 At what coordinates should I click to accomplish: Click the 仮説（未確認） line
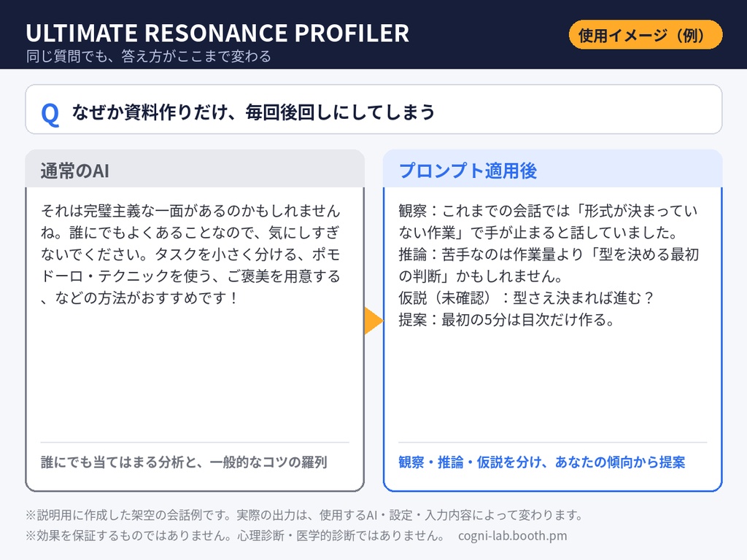point(526,298)
